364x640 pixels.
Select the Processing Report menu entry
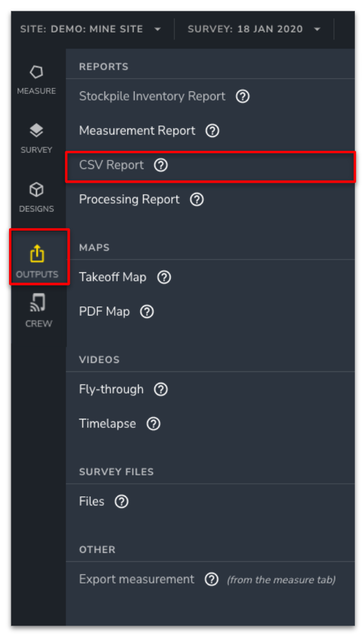point(129,199)
